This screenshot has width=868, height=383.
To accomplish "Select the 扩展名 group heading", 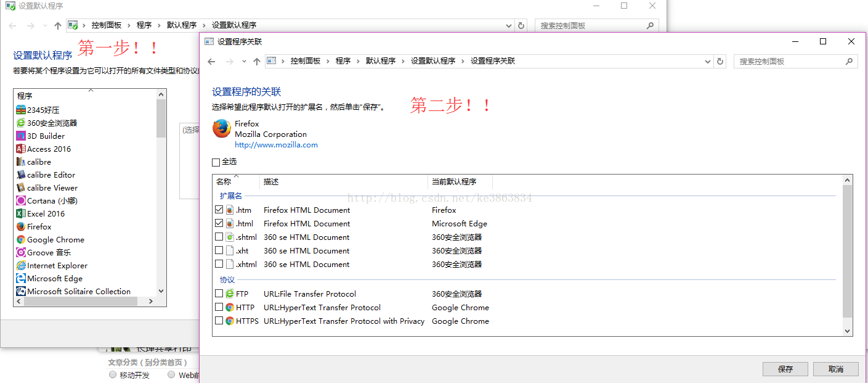I will [x=231, y=196].
